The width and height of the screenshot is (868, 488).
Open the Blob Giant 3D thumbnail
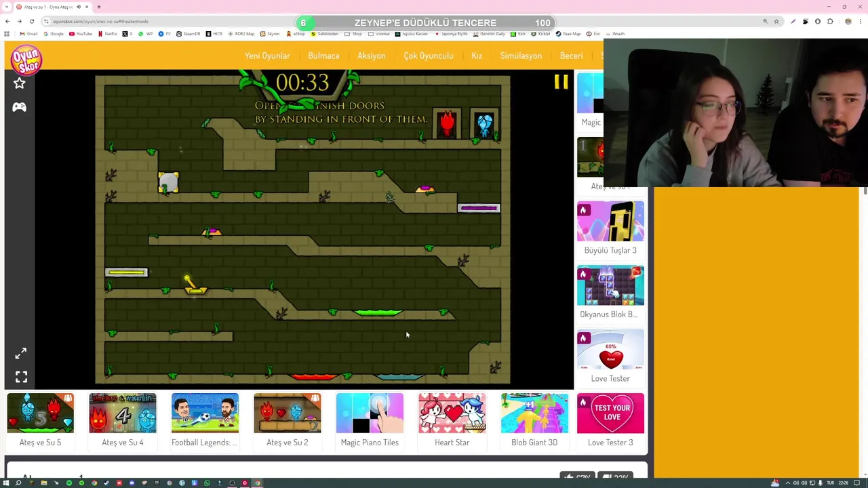pos(534,413)
